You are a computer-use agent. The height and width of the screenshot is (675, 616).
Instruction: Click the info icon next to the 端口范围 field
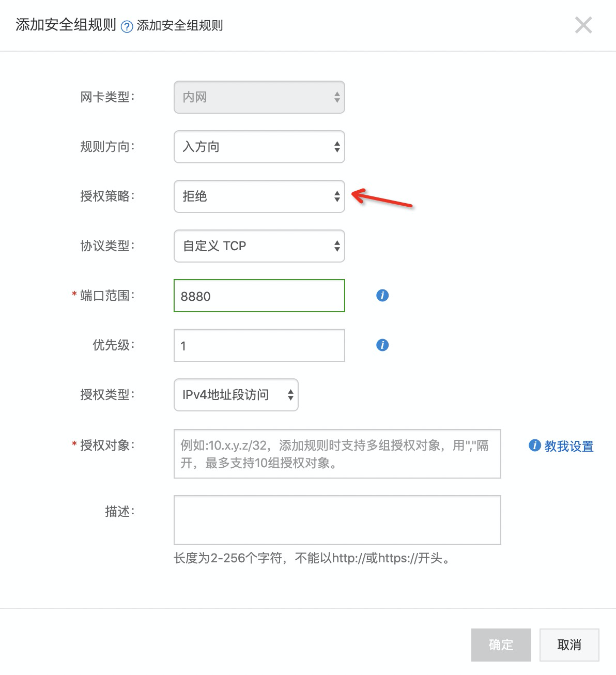click(382, 295)
